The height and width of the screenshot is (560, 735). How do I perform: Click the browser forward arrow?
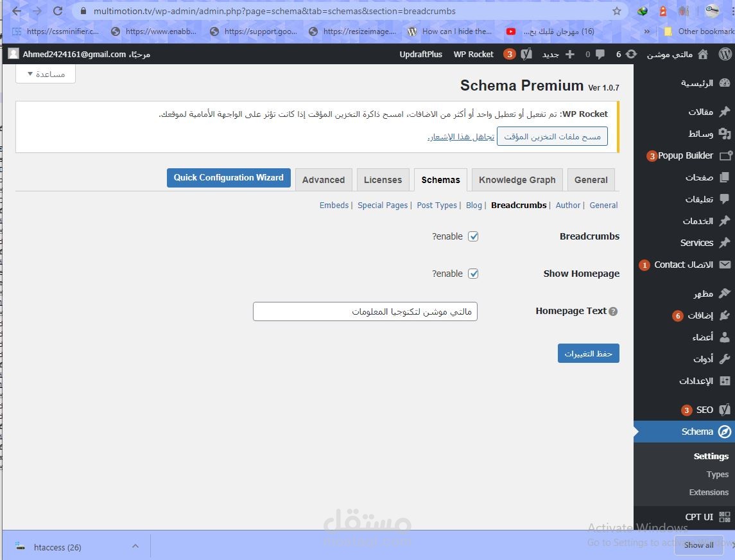[x=37, y=11]
